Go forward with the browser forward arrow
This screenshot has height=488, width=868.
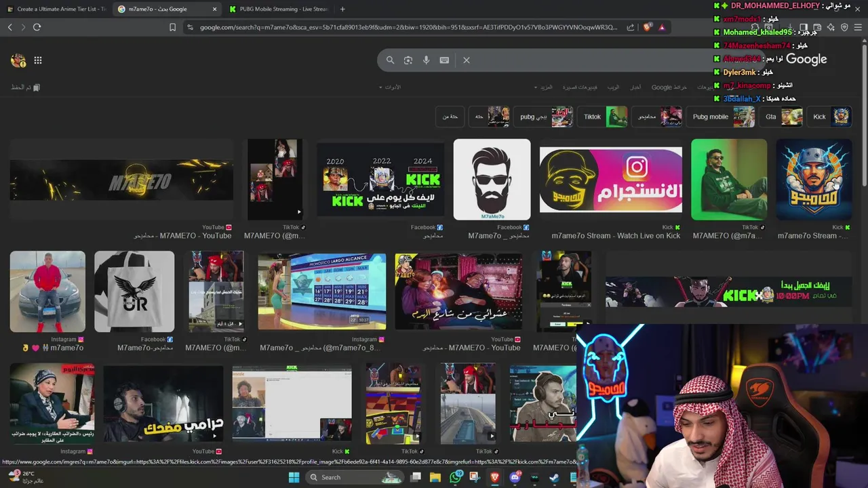[23, 27]
